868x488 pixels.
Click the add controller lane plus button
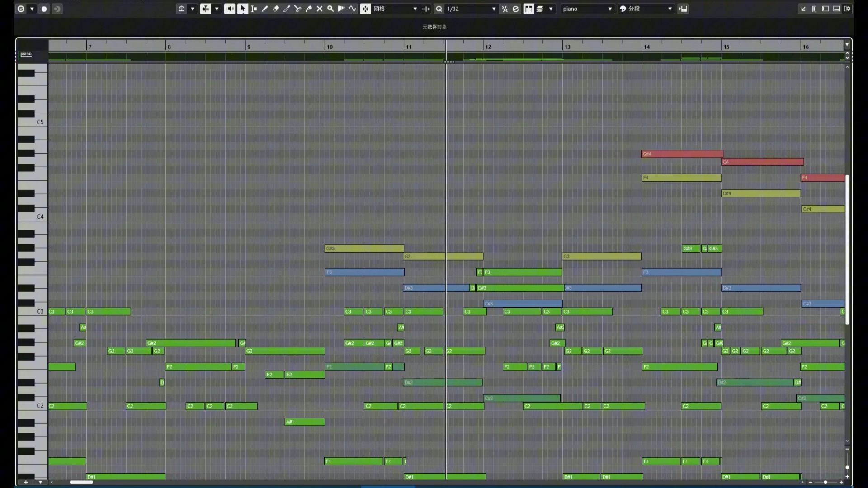[x=26, y=482]
